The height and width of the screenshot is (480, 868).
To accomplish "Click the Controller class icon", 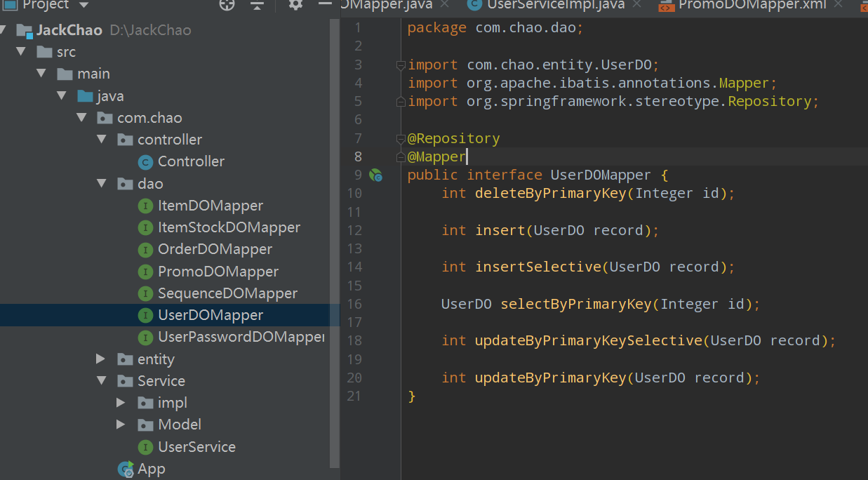I will pyautogui.click(x=146, y=162).
